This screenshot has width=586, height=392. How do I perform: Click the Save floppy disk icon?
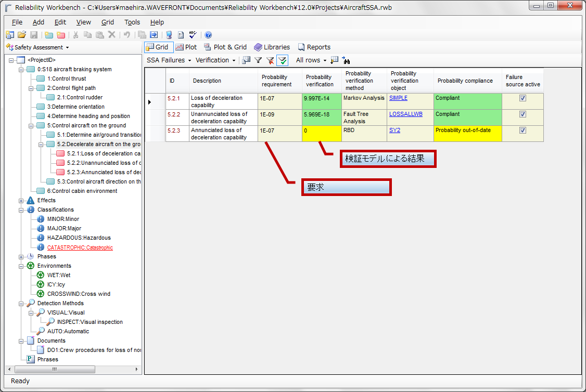point(34,35)
